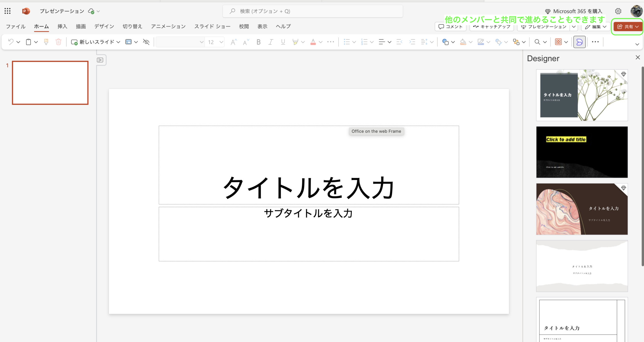
Task: Click the 共有 button
Action: tap(627, 27)
